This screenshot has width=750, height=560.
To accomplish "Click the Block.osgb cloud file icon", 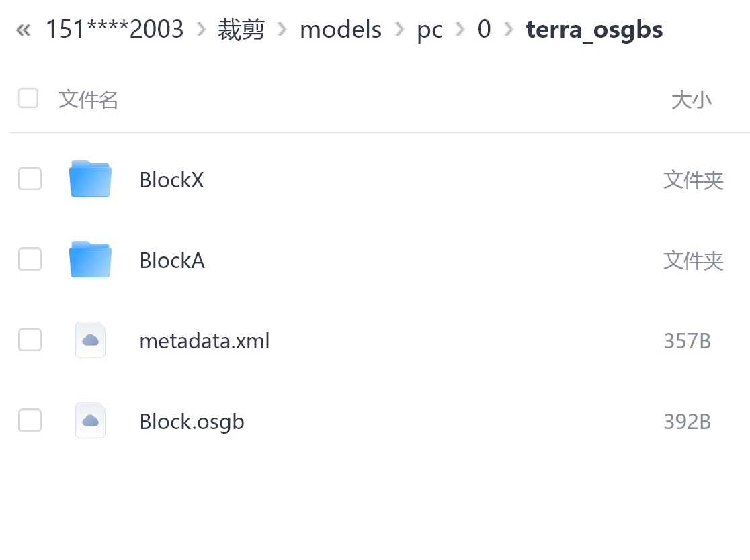I will [90, 421].
